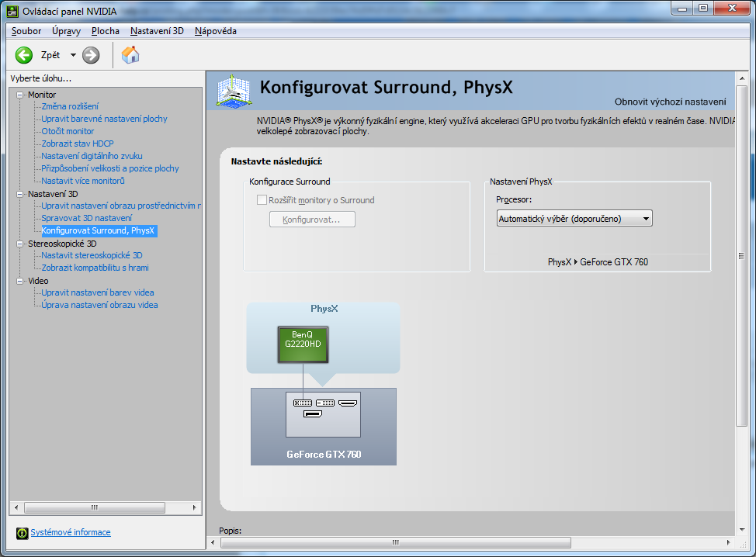Open Nastavit stereoskopické 3D
This screenshot has width=756, height=557.
pyautogui.click(x=92, y=255)
